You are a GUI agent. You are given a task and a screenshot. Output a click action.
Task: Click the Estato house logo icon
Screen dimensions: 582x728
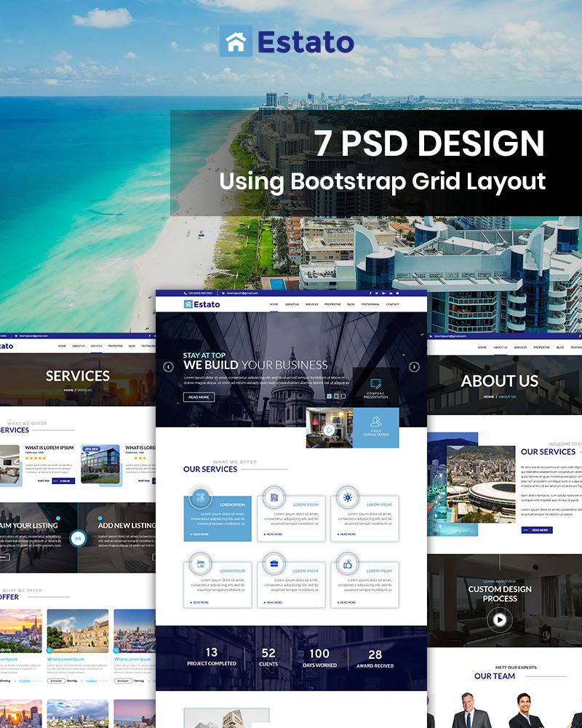point(188,303)
